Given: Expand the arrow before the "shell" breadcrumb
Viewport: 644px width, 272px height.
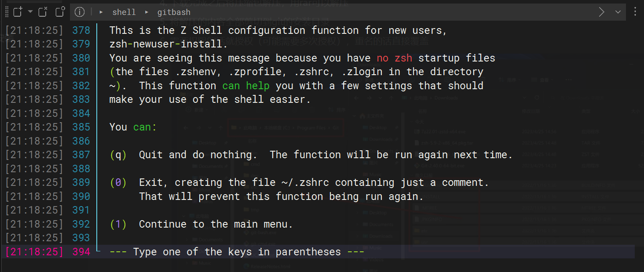Looking at the screenshot, I should click(101, 12).
